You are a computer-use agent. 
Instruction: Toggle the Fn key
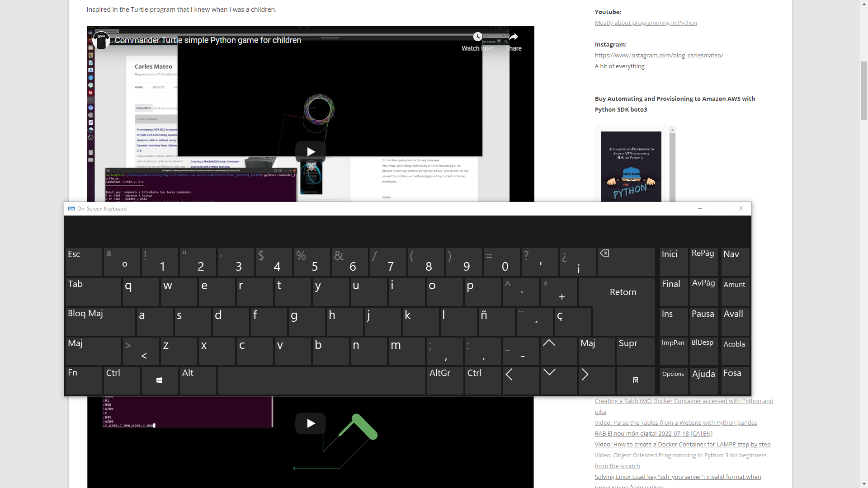(x=84, y=380)
